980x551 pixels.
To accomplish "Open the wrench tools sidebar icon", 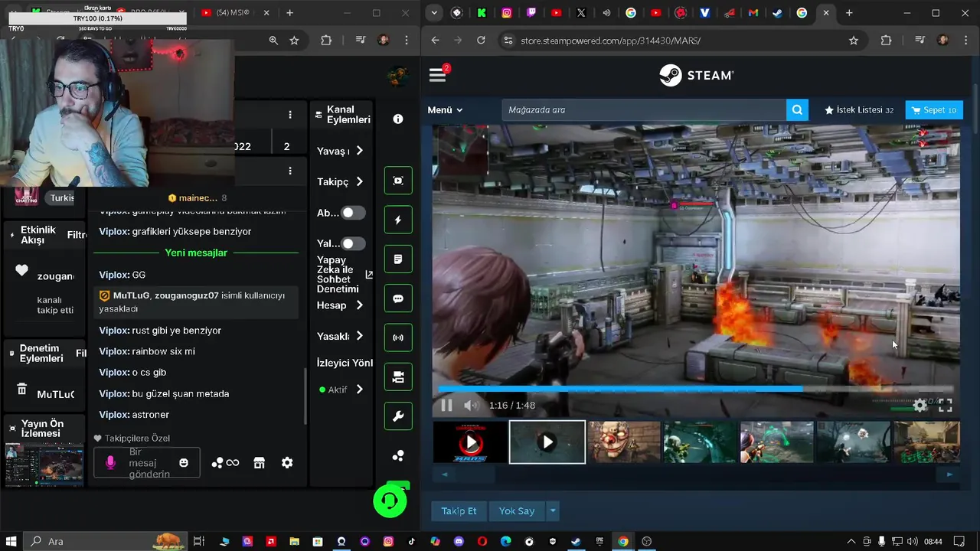I will coord(398,416).
